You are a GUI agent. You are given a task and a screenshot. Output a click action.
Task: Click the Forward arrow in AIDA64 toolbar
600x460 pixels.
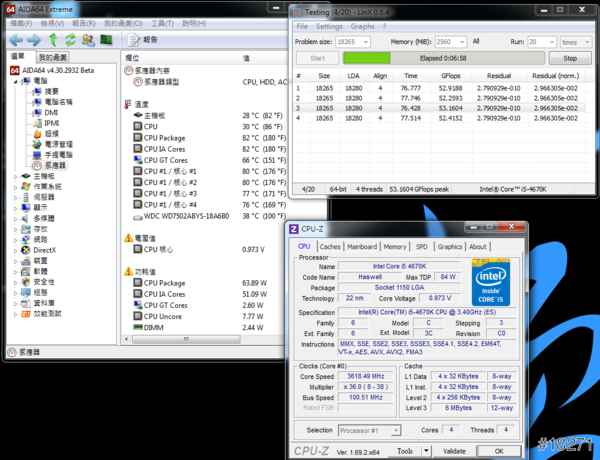[x=32, y=39]
